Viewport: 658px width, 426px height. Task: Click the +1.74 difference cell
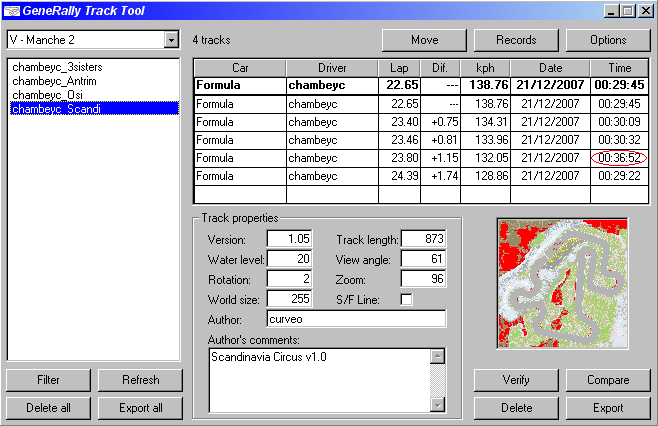click(x=440, y=176)
